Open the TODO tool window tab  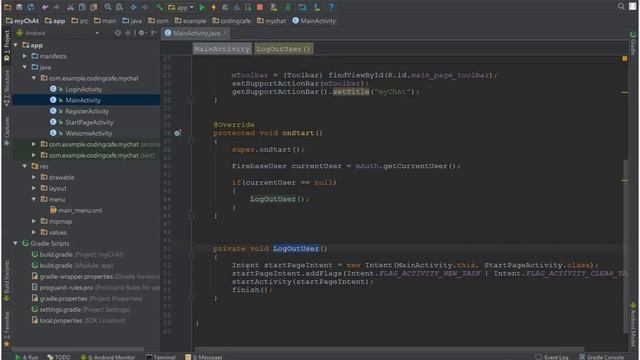coord(59,357)
